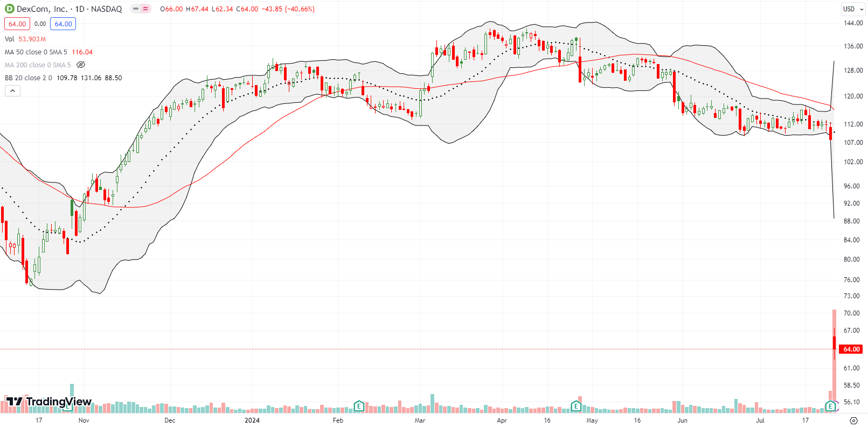The width and height of the screenshot is (868, 428).
Task: Click the Apr label on time axis
Action: pos(502,420)
